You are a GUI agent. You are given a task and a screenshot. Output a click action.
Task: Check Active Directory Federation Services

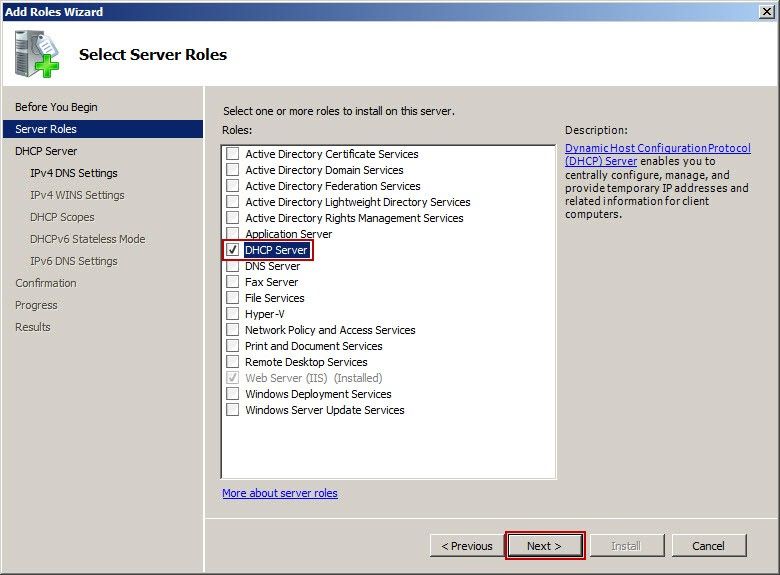pos(232,186)
